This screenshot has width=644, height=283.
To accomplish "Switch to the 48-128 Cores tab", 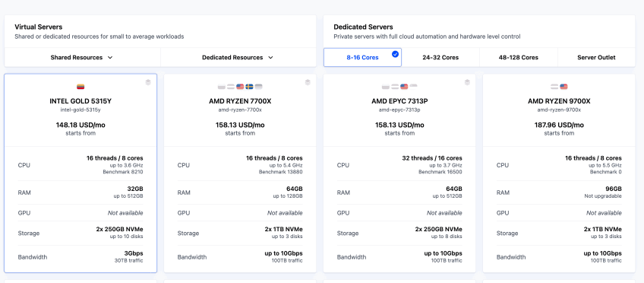I will pos(519,58).
